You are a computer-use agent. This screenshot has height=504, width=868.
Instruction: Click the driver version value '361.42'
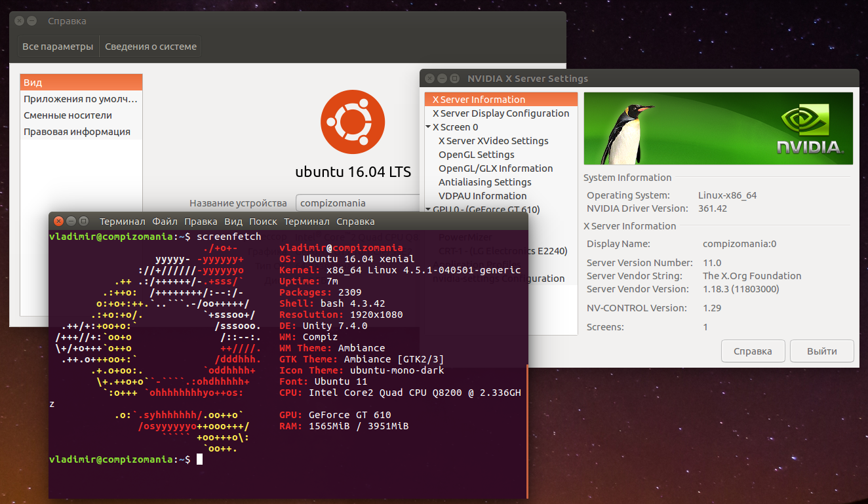(713, 208)
